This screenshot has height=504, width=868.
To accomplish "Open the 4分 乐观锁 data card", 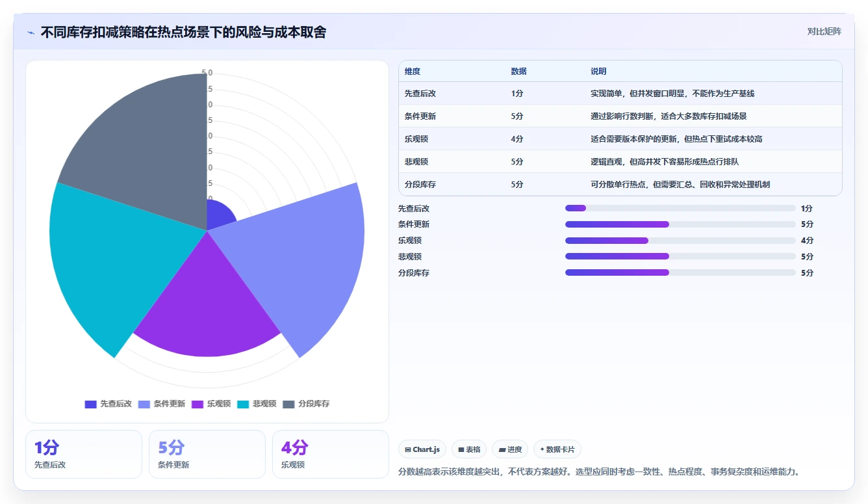I will pos(331,454).
